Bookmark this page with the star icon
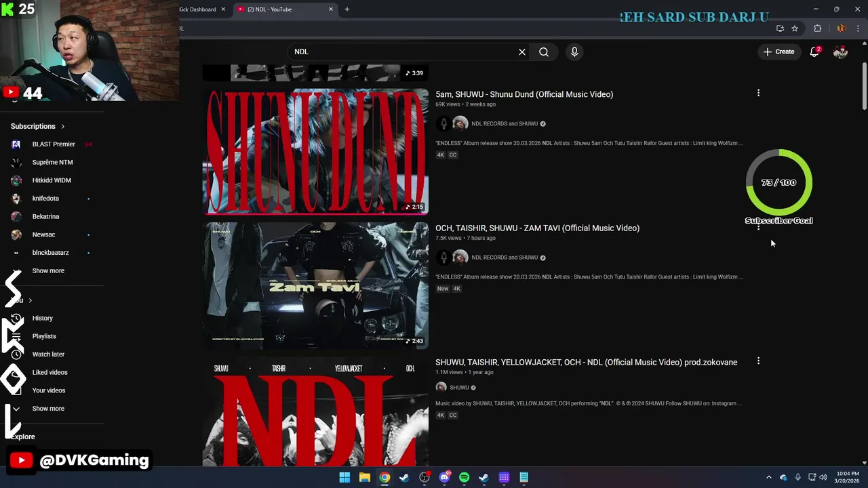 pyautogui.click(x=795, y=28)
